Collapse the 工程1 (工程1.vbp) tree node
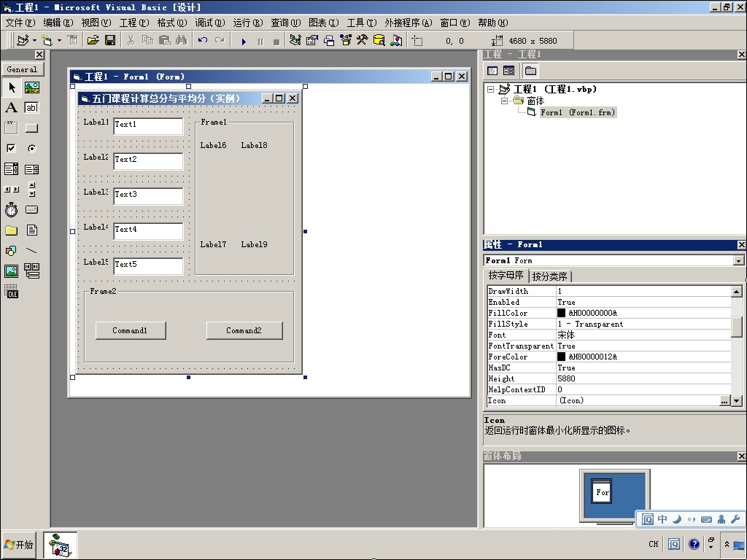 pyautogui.click(x=491, y=89)
